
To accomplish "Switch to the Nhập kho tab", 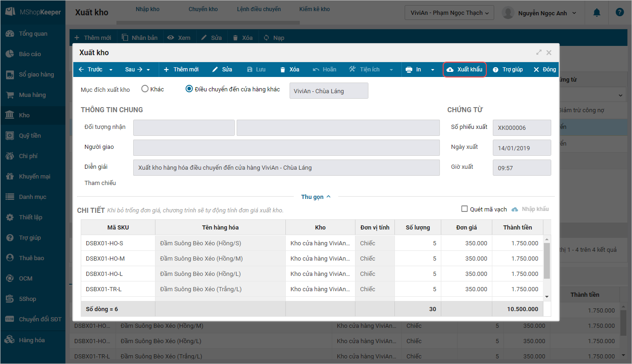I will pos(148,9).
